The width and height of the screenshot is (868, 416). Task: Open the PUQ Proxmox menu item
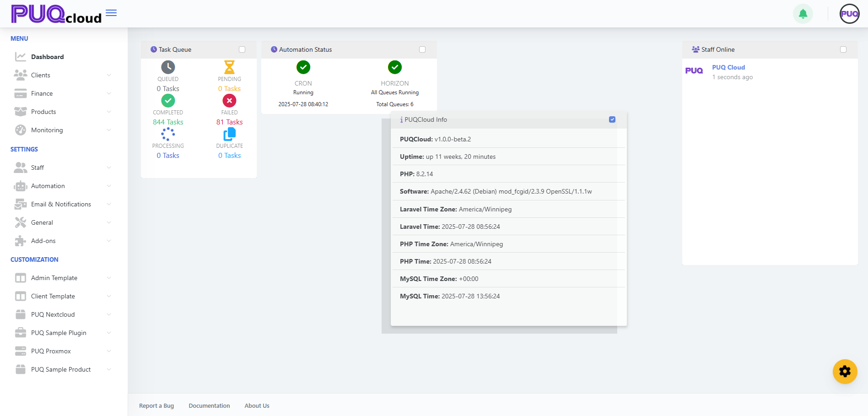coord(64,351)
